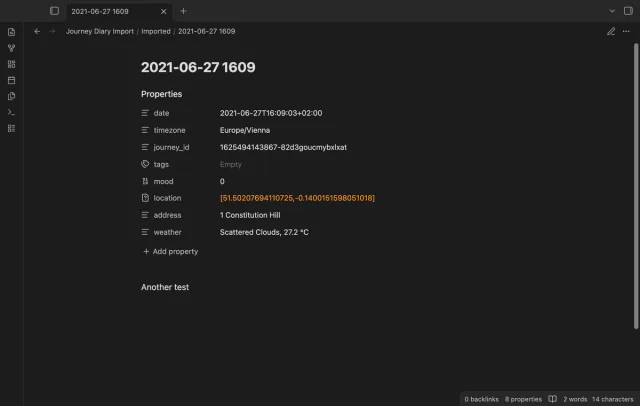640x406 pixels.
Task: Click the Add property button
Action: 171,251
